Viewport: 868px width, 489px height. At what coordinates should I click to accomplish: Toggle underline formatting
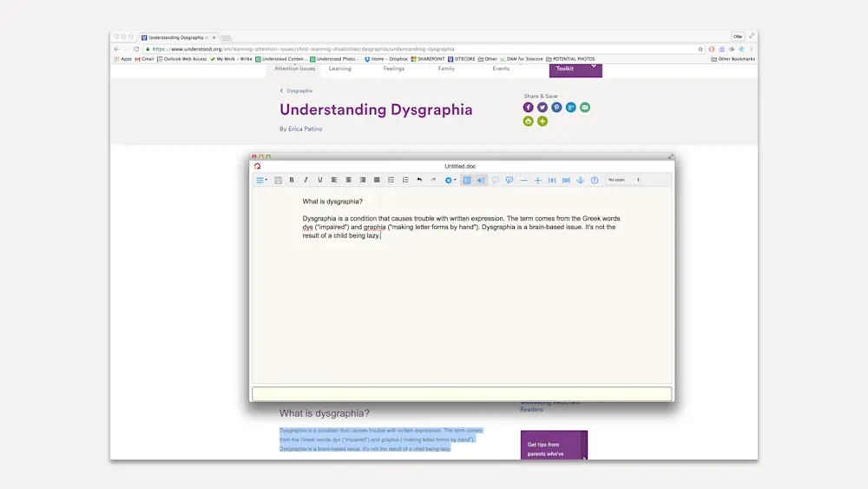[x=320, y=180]
